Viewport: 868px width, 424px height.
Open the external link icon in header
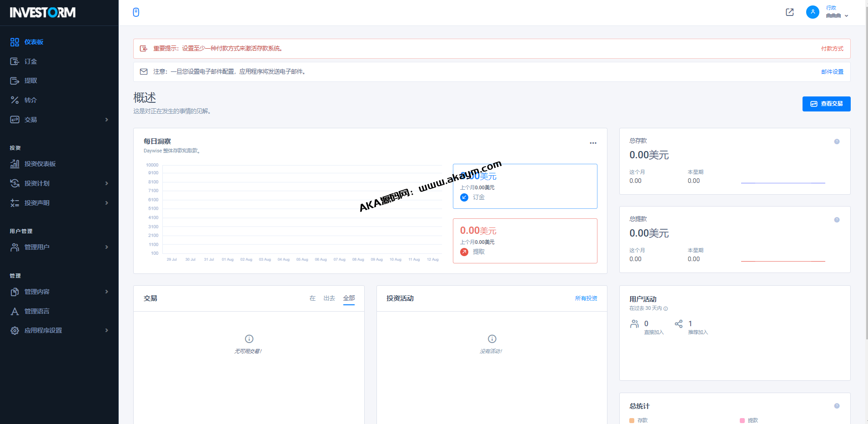[x=790, y=12]
